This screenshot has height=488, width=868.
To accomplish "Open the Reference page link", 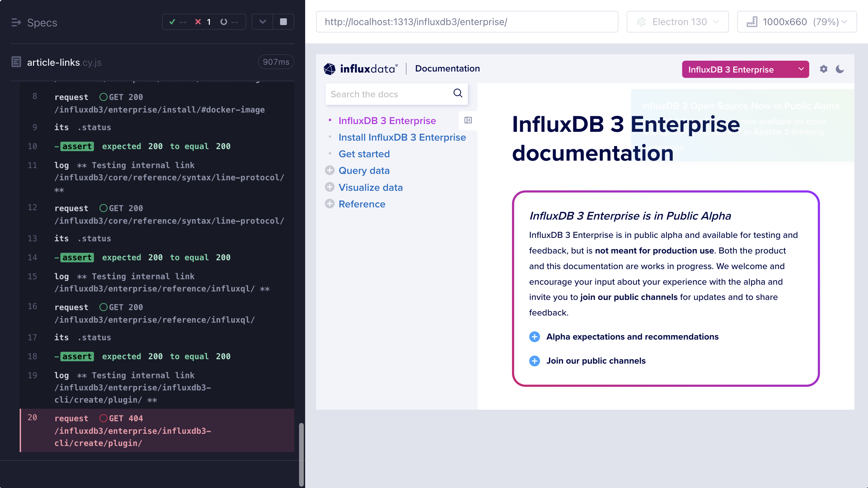I will (362, 204).
